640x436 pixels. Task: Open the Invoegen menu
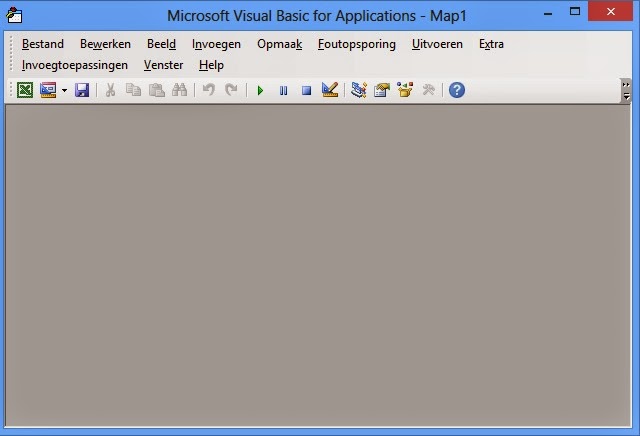[216, 44]
